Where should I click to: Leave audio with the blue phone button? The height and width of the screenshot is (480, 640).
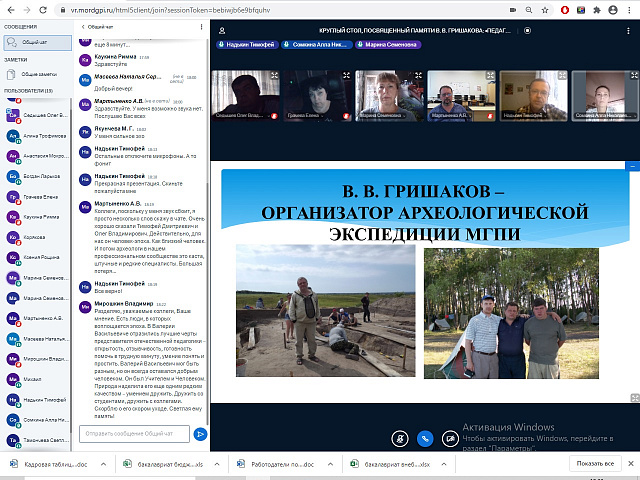tap(425, 439)
